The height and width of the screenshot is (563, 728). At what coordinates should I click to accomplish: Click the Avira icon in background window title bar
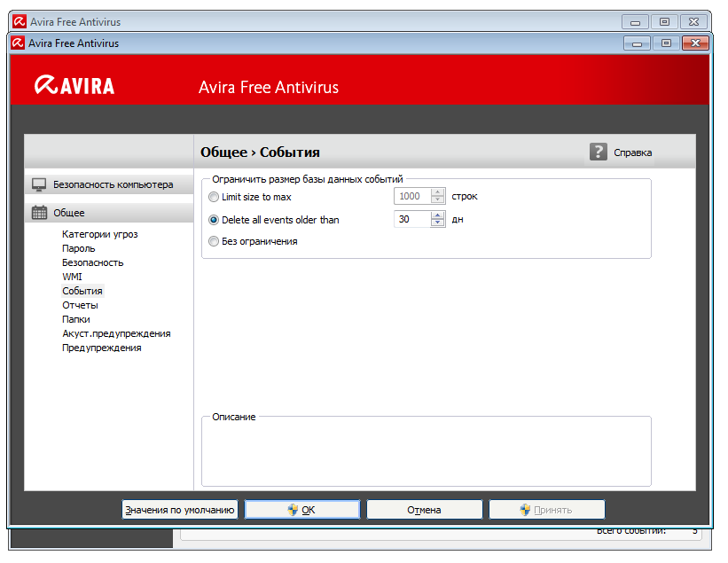pyautogui.click(x=20, y=21)
